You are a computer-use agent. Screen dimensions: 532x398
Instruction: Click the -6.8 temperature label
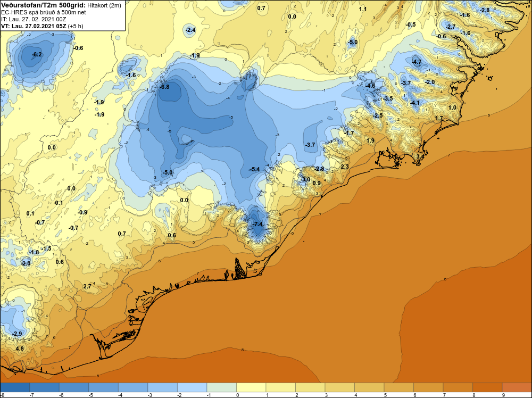tap(164, 87)
